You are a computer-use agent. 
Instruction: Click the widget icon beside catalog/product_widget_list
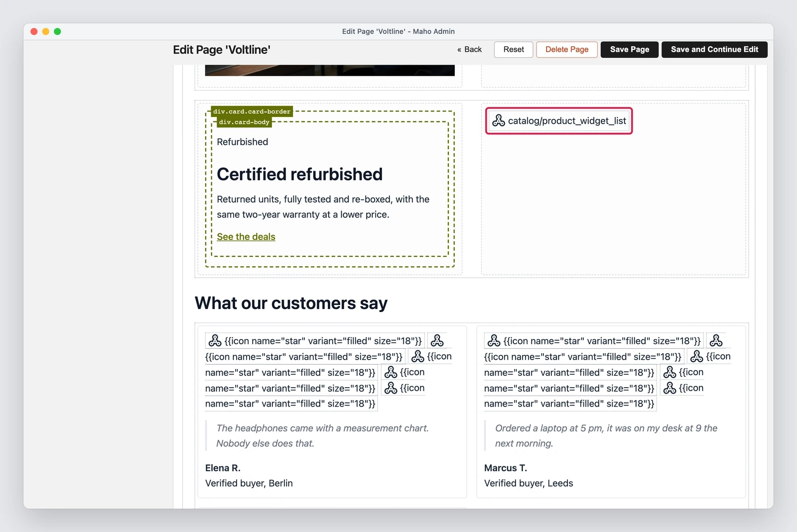click(x=499, y=120)
